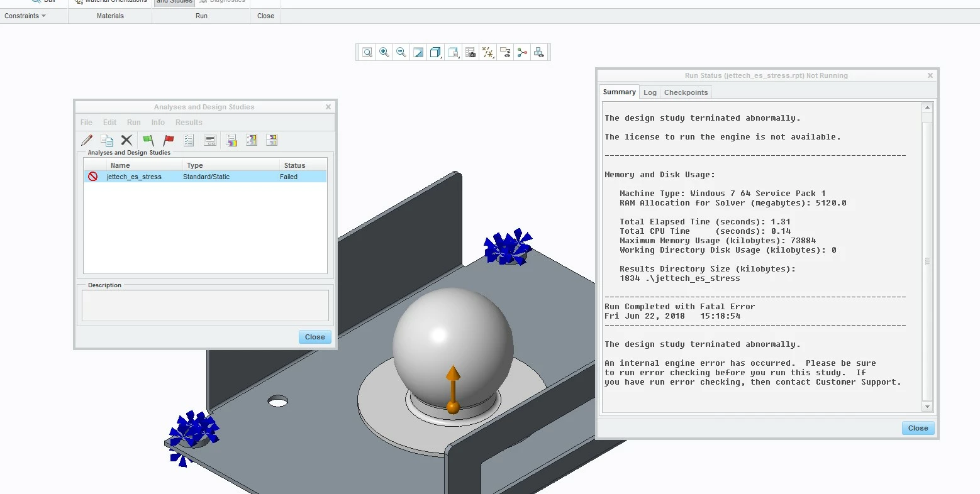The height and width of the screenshot is (494, 980).
Task: Close the Analyses and Design Studies dialog button
Action: (315, 337)
